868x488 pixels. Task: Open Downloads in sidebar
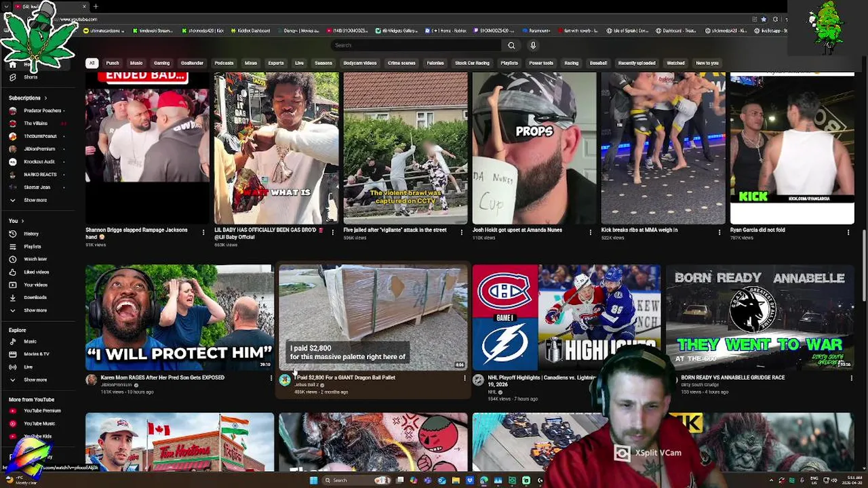tap(35, 298)
